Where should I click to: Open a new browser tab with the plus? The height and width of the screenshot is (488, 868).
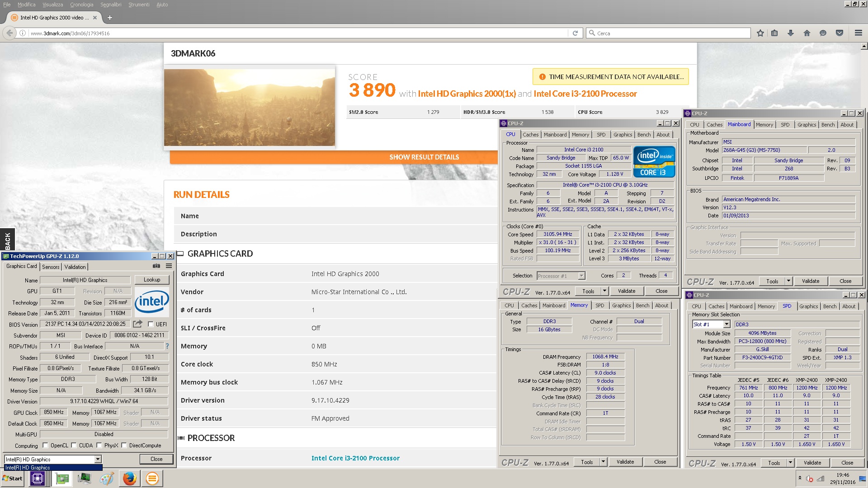[109, 18]
